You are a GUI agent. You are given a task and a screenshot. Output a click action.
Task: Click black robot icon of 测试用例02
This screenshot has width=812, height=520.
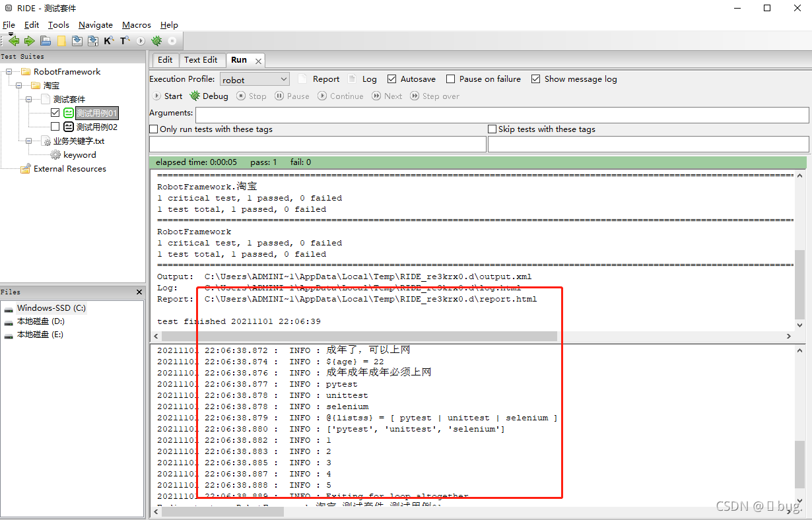click(69, 127)
